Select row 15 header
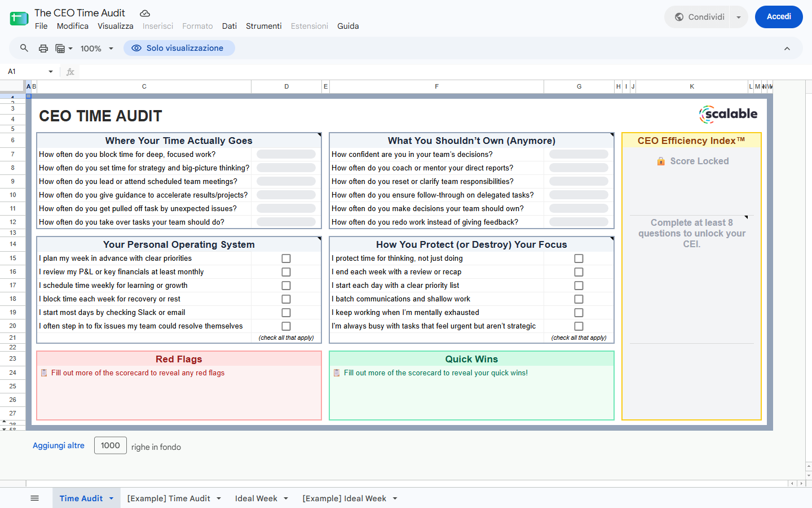812x508 pixels. click(x=12, y=258)
